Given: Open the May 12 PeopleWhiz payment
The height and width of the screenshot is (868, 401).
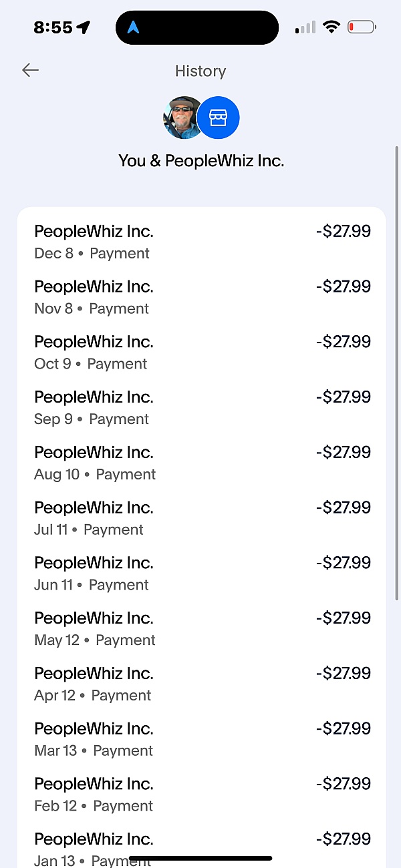Looking at the screenshot, I should 201,629.
